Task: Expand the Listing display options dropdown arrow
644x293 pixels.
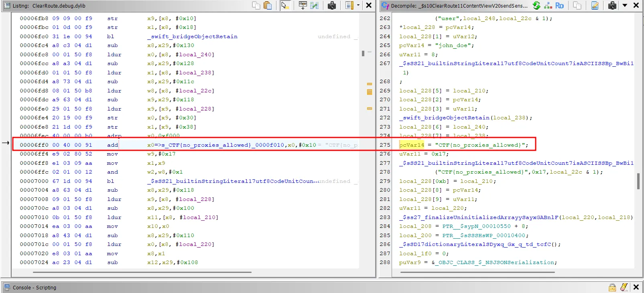Action: [358, 5]
